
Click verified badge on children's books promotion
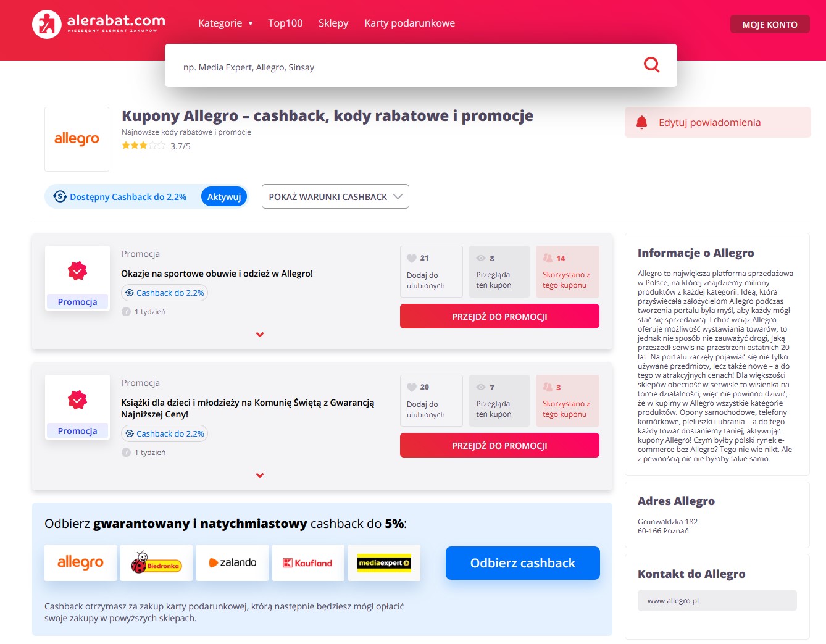click(x=77, y=399)
